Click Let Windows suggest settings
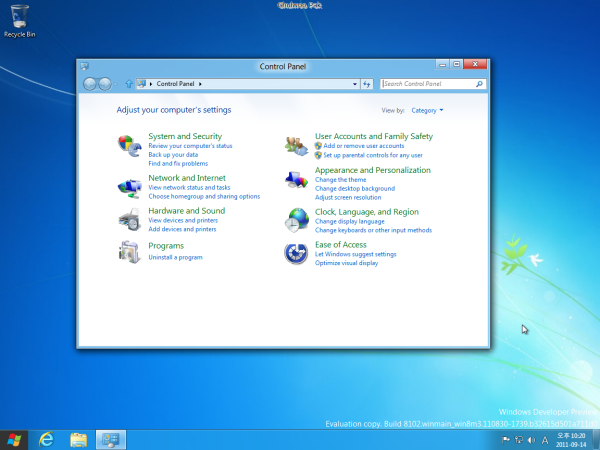 point(355,254)
